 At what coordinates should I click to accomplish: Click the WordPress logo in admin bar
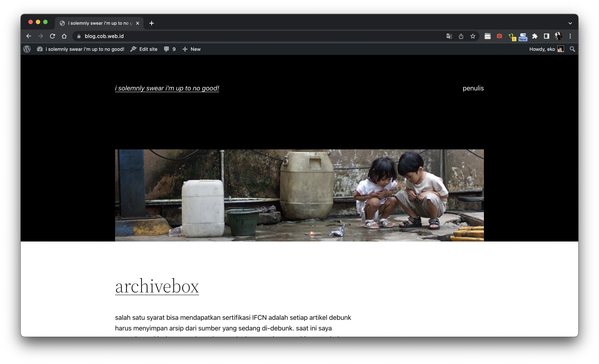point(27,49)
